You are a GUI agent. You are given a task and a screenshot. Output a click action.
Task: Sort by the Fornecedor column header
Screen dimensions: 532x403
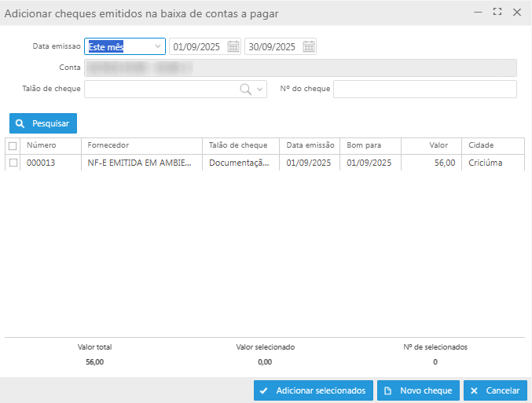[108, 145]
